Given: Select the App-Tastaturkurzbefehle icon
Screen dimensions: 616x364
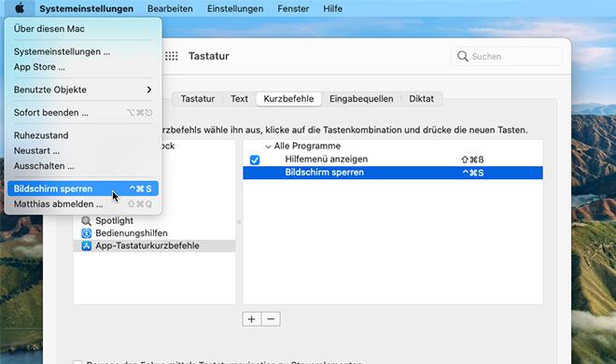Looking at the screenshot, I should tap(86, 245).
